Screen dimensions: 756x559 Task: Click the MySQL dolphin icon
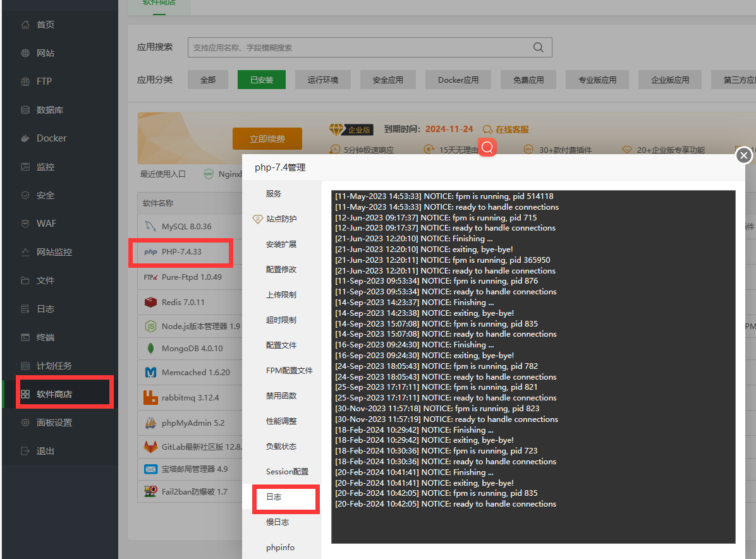point(150,226)
